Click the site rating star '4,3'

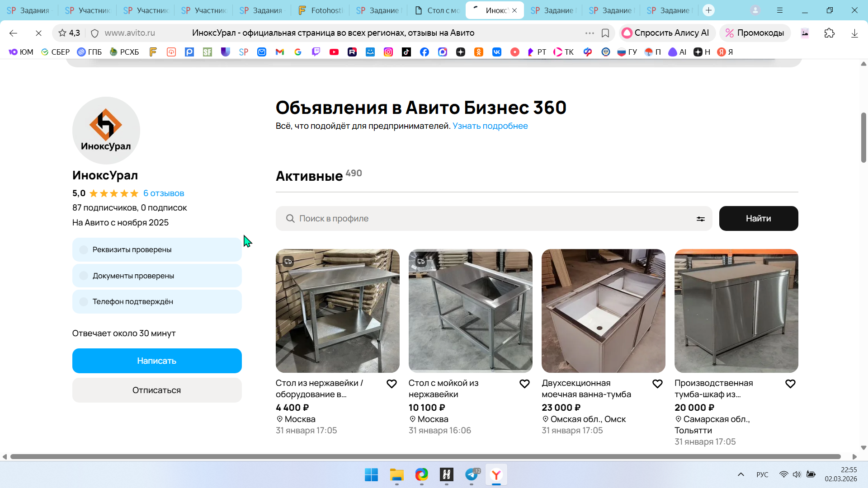(x=69, y=33)
